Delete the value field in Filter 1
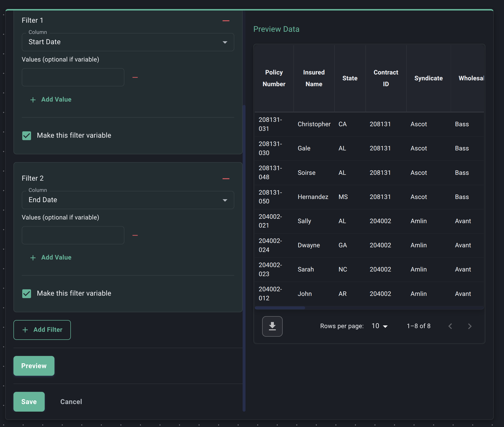This screenshot has height=427, width=504. pyautogui.click(x=135, y=77)
